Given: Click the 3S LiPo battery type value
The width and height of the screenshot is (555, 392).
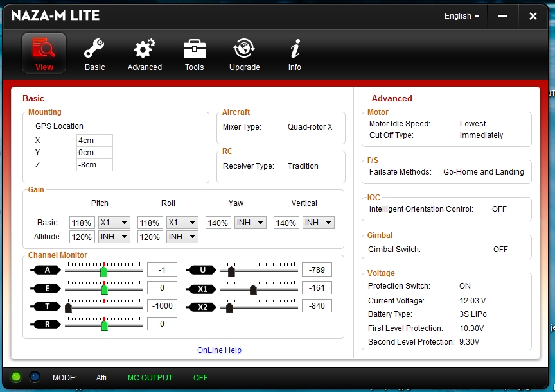Looking at the screenshot, I should [473, 314].
